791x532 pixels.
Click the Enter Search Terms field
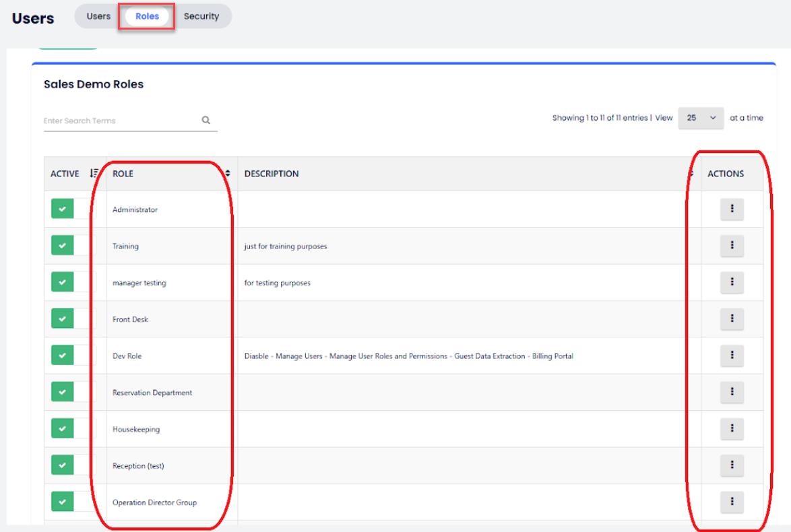pyautogui.click(x=120, y=121)
